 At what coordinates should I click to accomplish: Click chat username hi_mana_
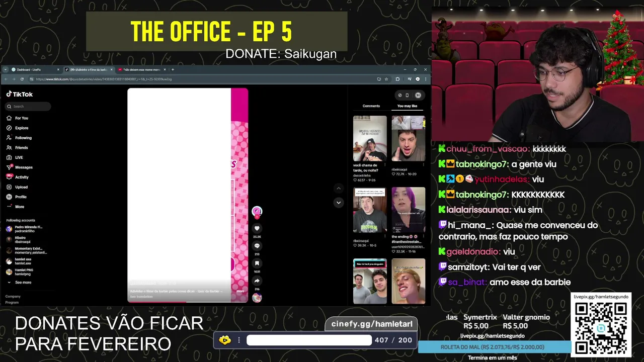[468, 225]
